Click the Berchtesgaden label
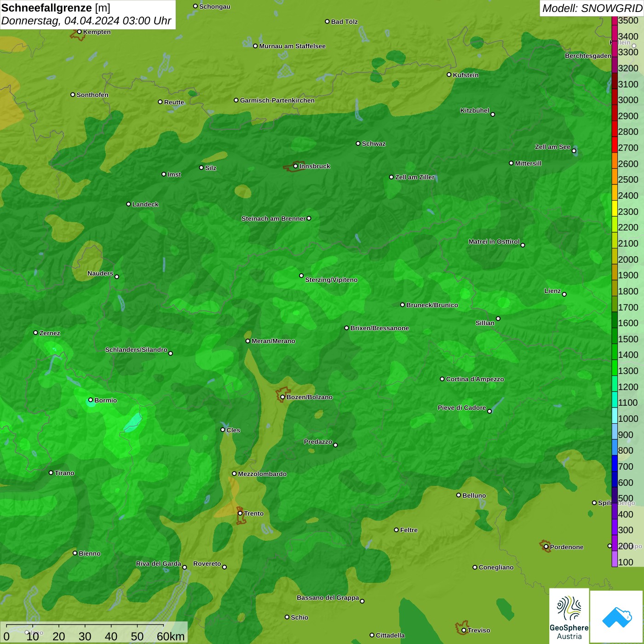 pos(588,56)
